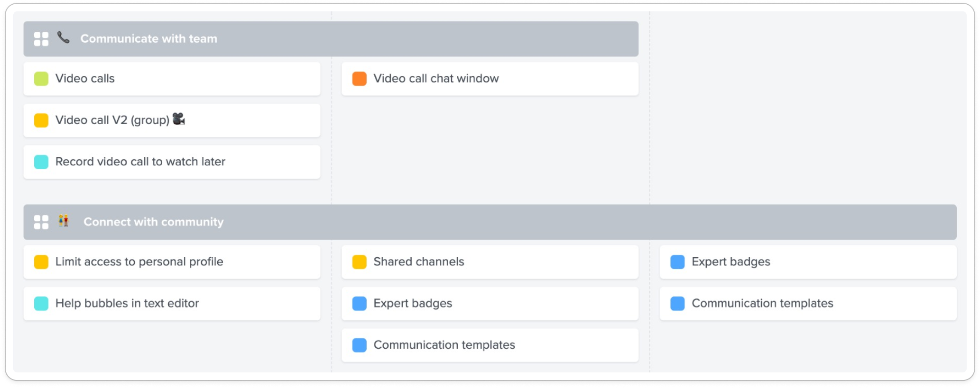Click the people emoji in Connect with community header

[x=64, y=221]
